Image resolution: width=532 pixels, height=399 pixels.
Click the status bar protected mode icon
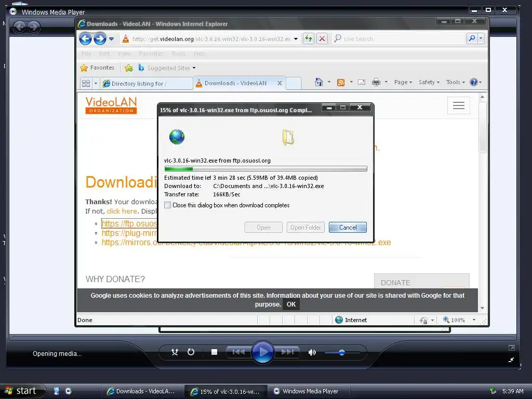(x=423, y=320)
